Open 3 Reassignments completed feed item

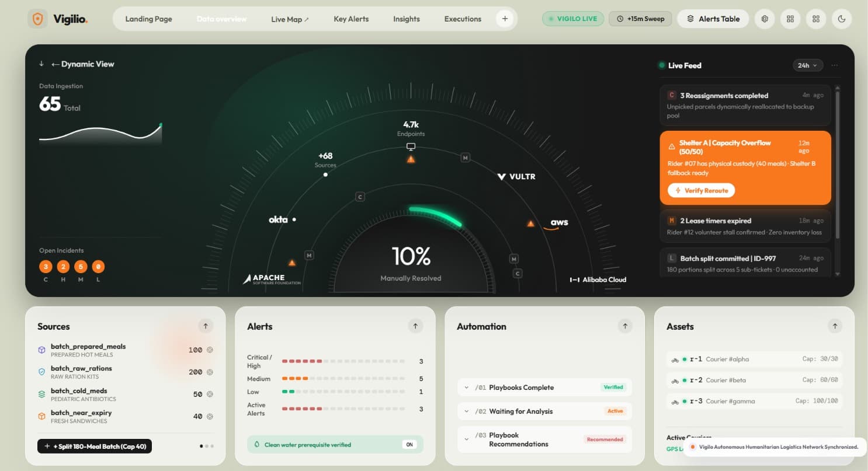[745, 105]
